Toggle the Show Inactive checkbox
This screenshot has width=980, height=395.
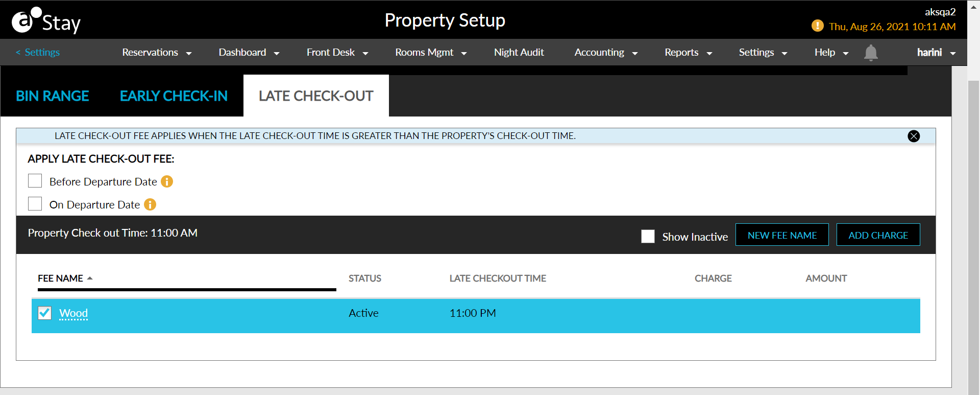pyautogui.click(x=648, y=236)
